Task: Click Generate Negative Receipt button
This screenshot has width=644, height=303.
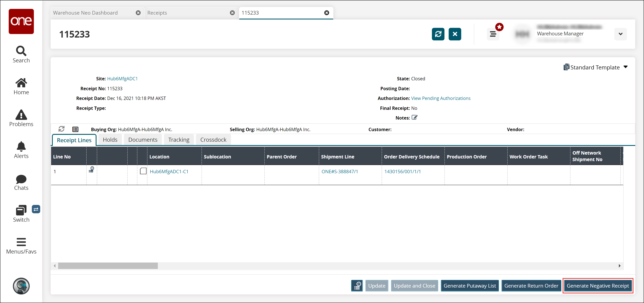Action: pyautogui.click(x=597, y=286)
